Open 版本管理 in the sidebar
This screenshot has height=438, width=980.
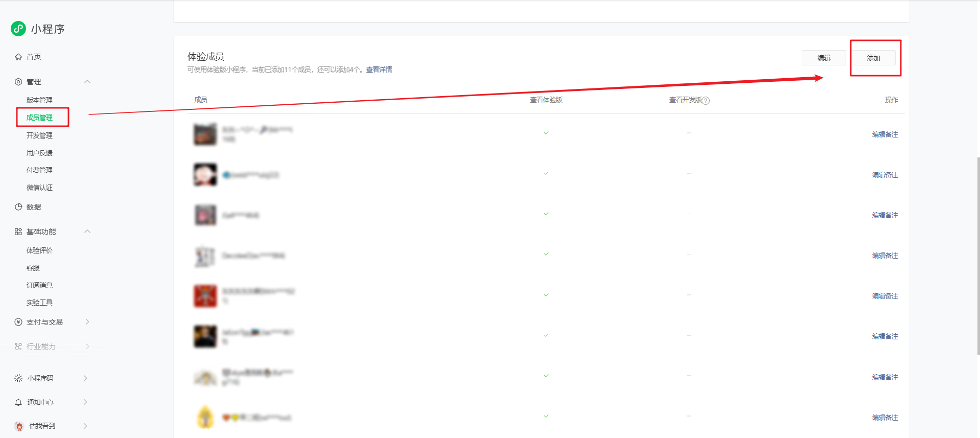coord(39,100)
